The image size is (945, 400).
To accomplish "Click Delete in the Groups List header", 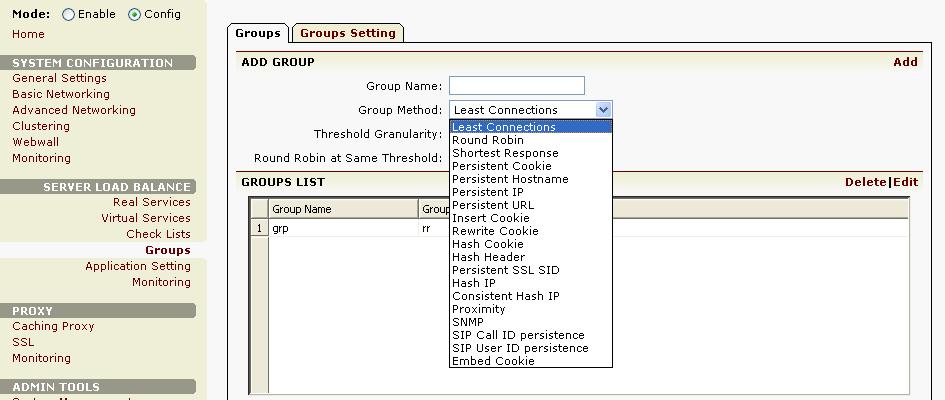I will [x=865, y=182].
